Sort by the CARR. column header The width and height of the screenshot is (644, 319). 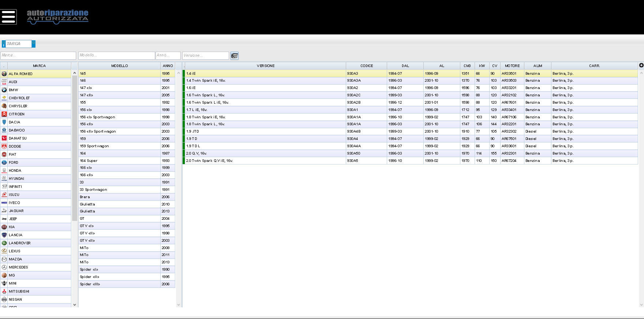(x=594, y=66)
